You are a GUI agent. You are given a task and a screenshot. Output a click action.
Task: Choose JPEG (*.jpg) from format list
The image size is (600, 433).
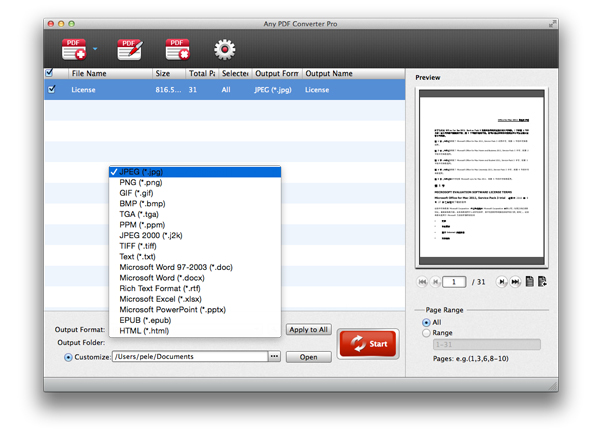(195, 172)
